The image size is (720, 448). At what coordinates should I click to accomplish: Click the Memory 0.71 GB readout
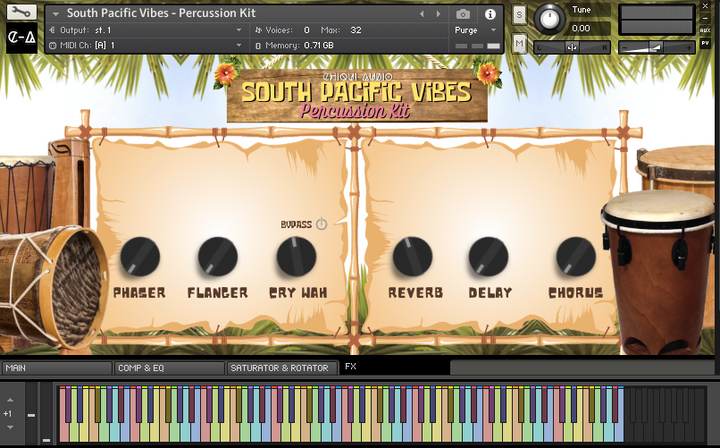click(x=319, y=45)
